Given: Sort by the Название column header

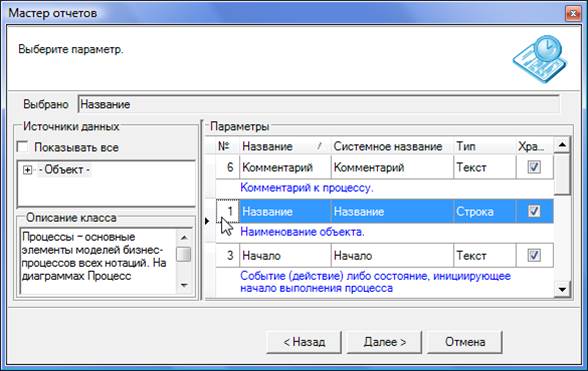Looking at the screenshot, I should 285,146.
